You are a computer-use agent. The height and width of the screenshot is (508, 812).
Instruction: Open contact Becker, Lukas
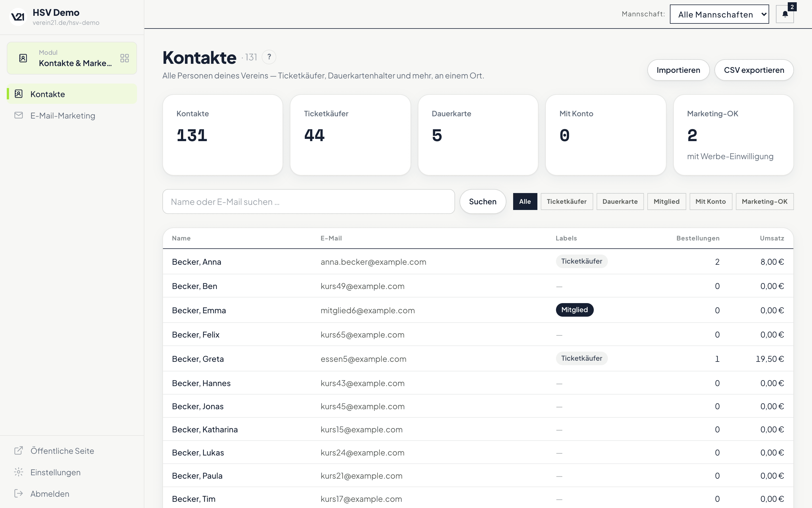point(478,453)
